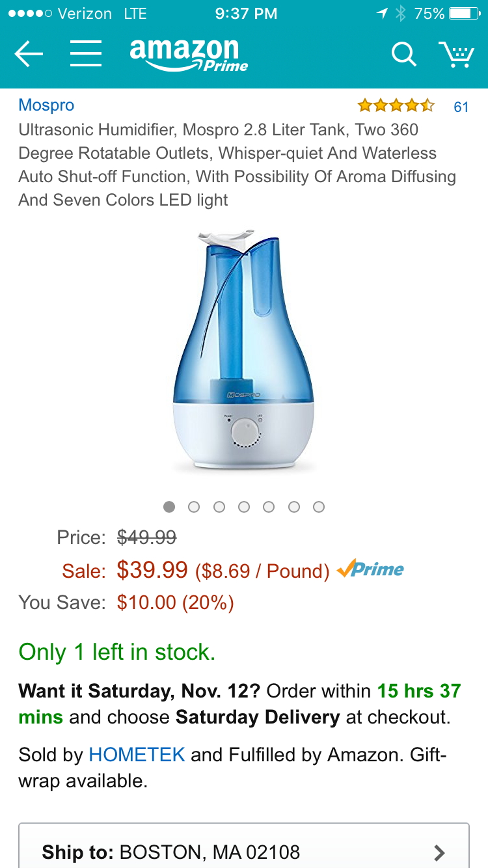Tap the battery indicator in status bar
The image size is (488, 868).
465,14
